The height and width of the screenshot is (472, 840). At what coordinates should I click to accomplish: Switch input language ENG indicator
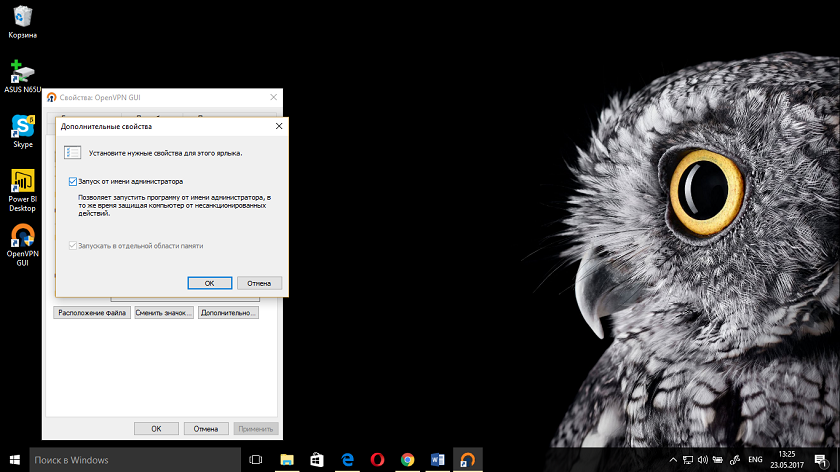pos(755,460)
